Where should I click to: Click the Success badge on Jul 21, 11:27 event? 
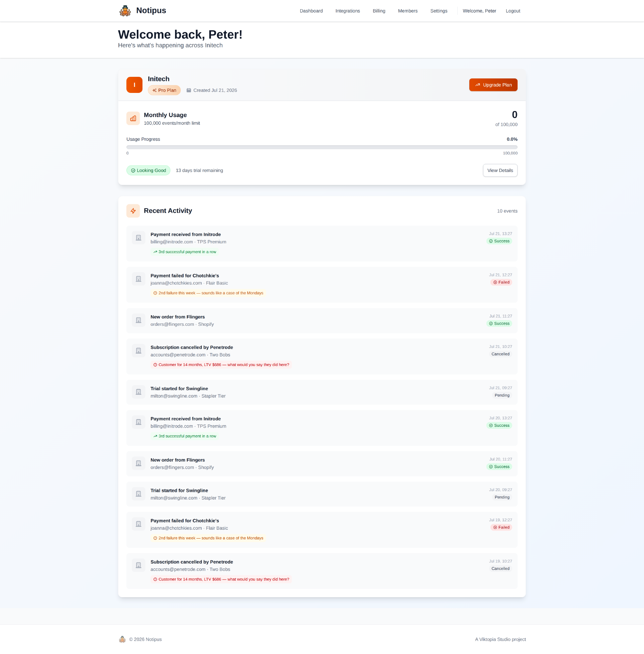pyautogui.click(x=499, y=324)
